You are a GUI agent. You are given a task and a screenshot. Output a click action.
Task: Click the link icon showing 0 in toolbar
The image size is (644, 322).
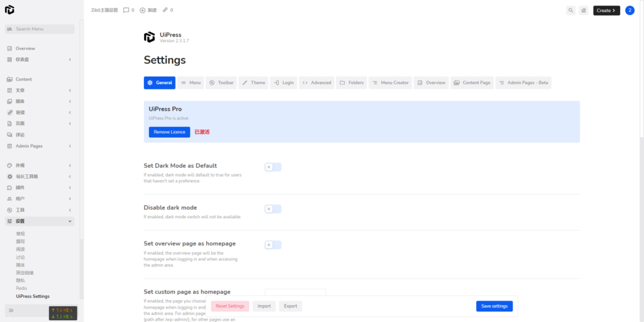point(165,10)
